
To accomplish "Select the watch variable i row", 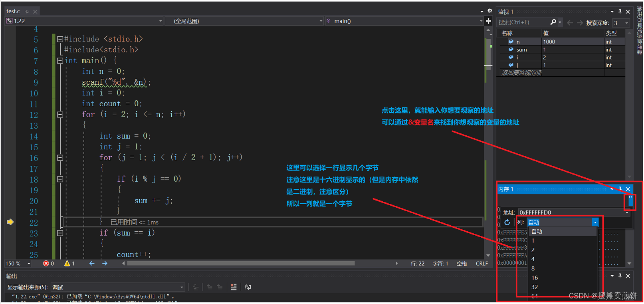I will [563, 57].
